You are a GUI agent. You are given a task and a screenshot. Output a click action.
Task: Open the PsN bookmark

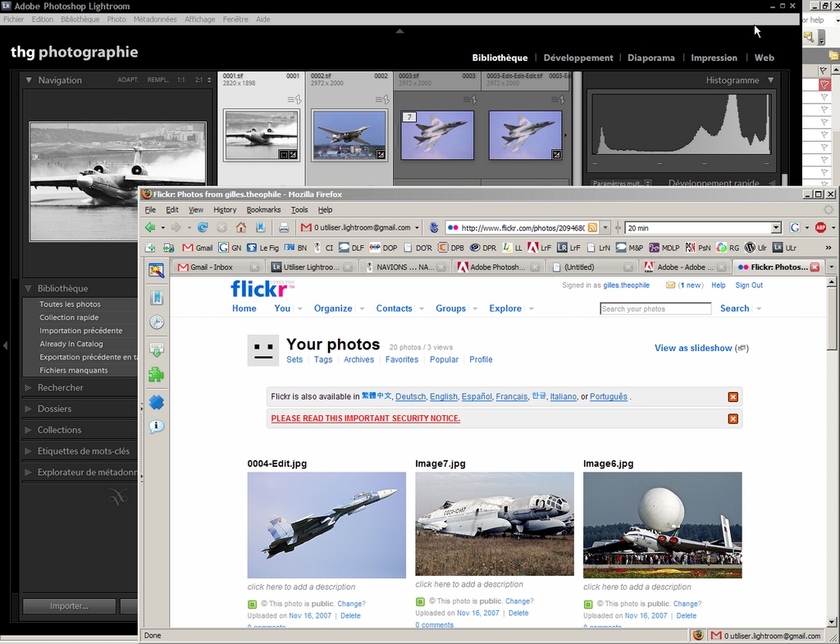coord(697,248)
